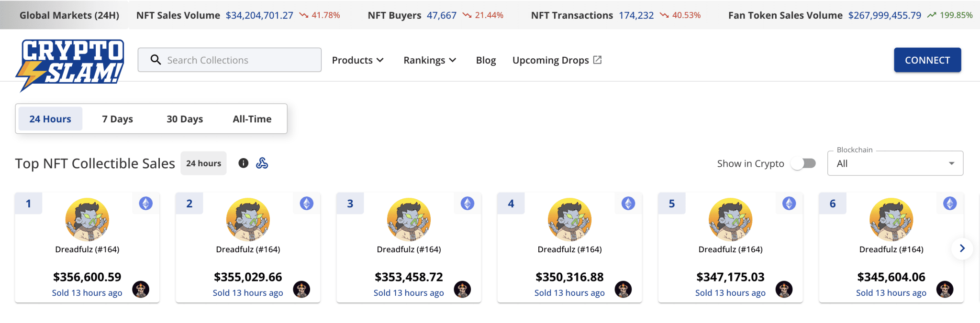Click Ethereum icon on rank 5 card
This screenshot has height=323, width=980.
pos(789,204)
